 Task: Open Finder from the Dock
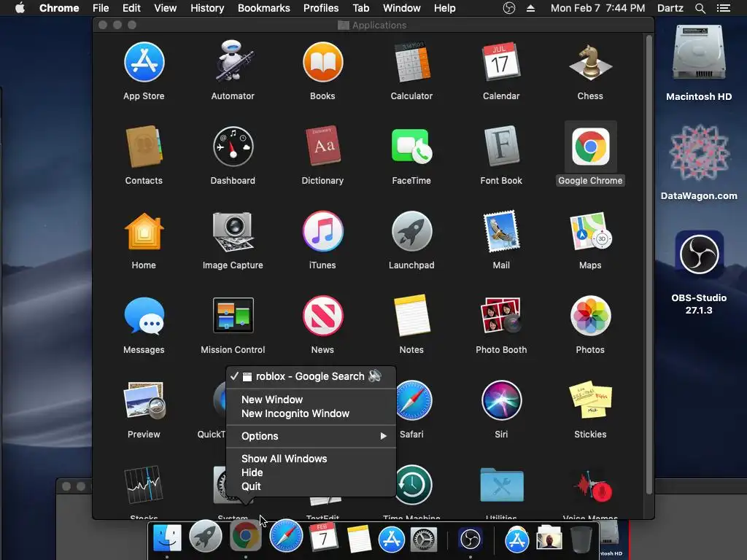click(x=167, y=538)
